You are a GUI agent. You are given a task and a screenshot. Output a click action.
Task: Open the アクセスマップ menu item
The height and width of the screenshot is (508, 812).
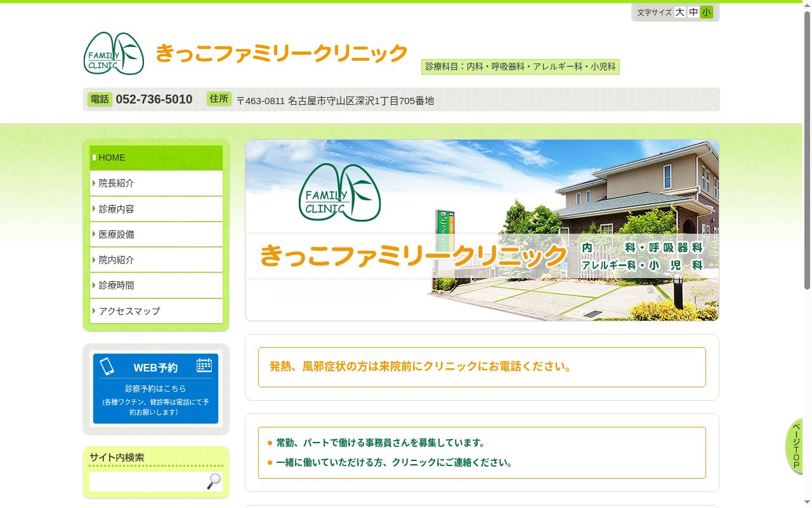(156, 311)
